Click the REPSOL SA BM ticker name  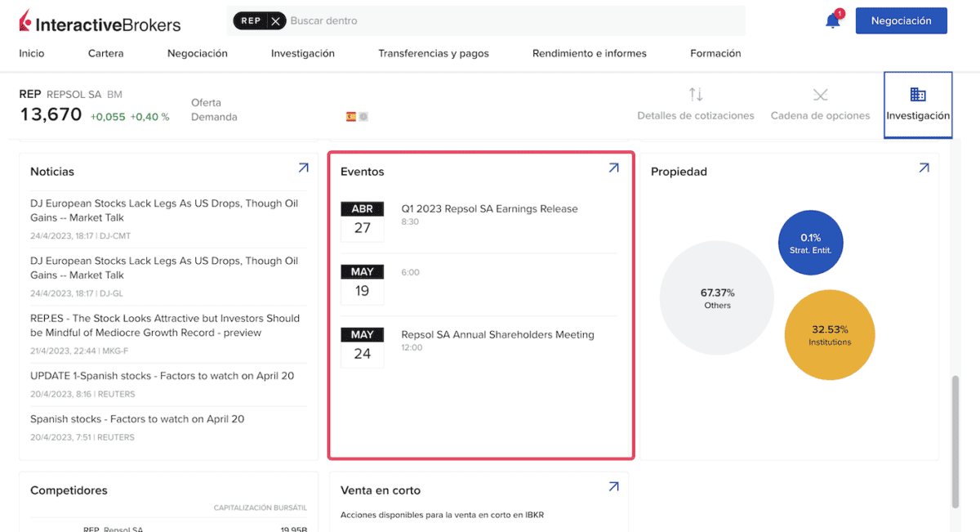click(x=84, y=95)
